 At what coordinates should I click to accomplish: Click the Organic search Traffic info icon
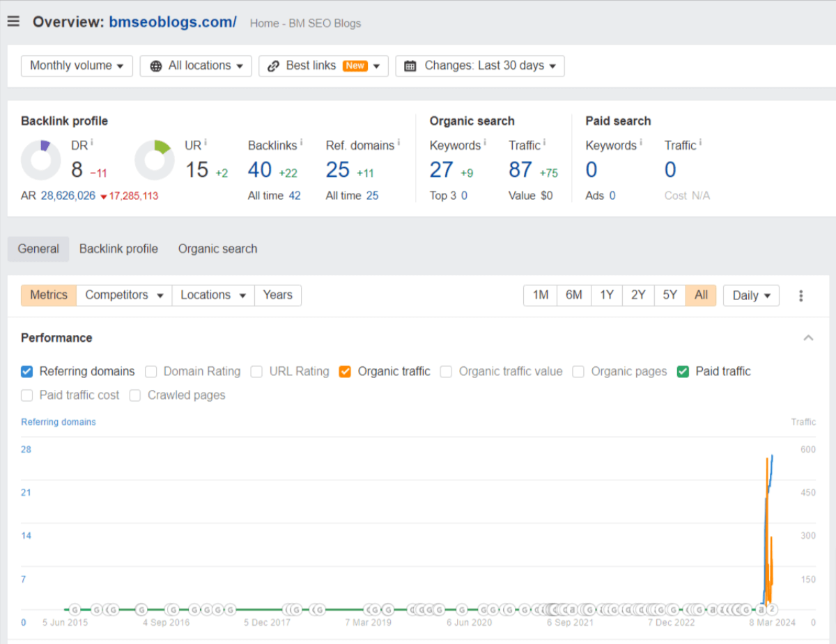545,142
